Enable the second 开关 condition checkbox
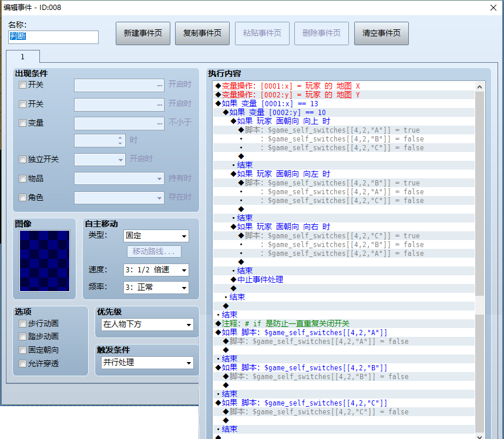The height and width of the screenshot is (439, 504). 22,104
